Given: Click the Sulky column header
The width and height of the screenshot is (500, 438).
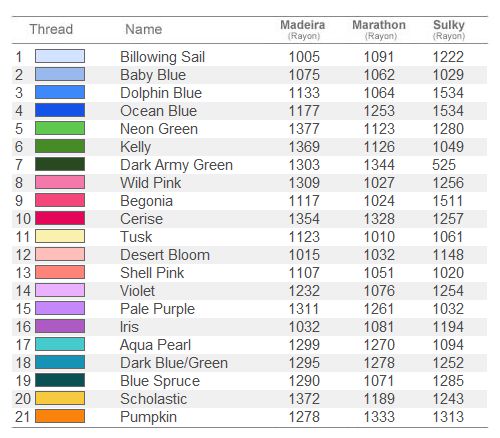Looking at the screenshot, I should [x=449, y=30].
